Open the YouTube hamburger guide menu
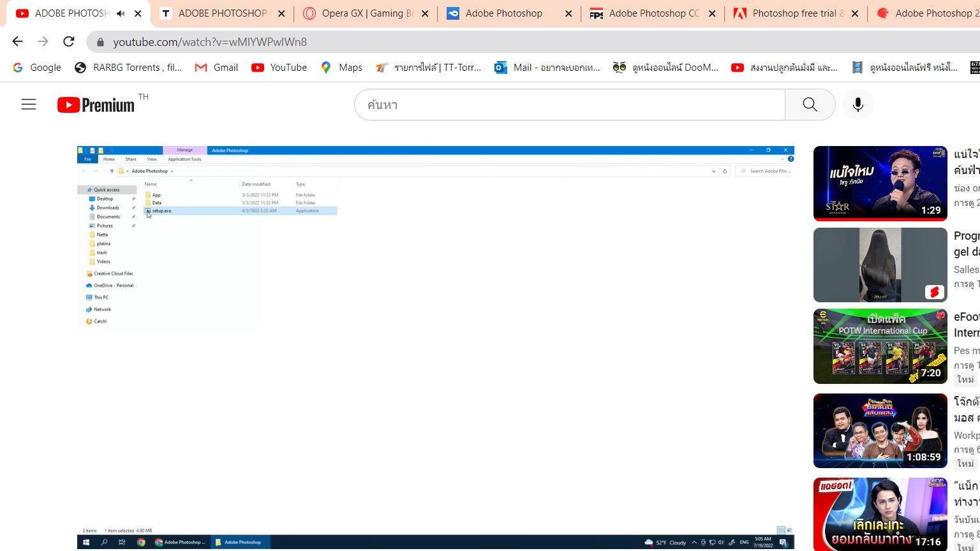Image resolution: width=980 pixels, height=551 pixels. 29,105
